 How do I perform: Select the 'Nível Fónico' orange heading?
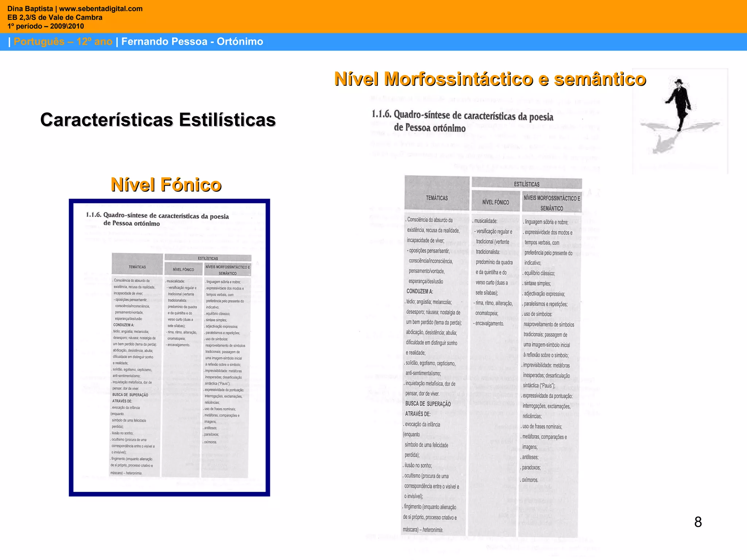coord(166,184)
